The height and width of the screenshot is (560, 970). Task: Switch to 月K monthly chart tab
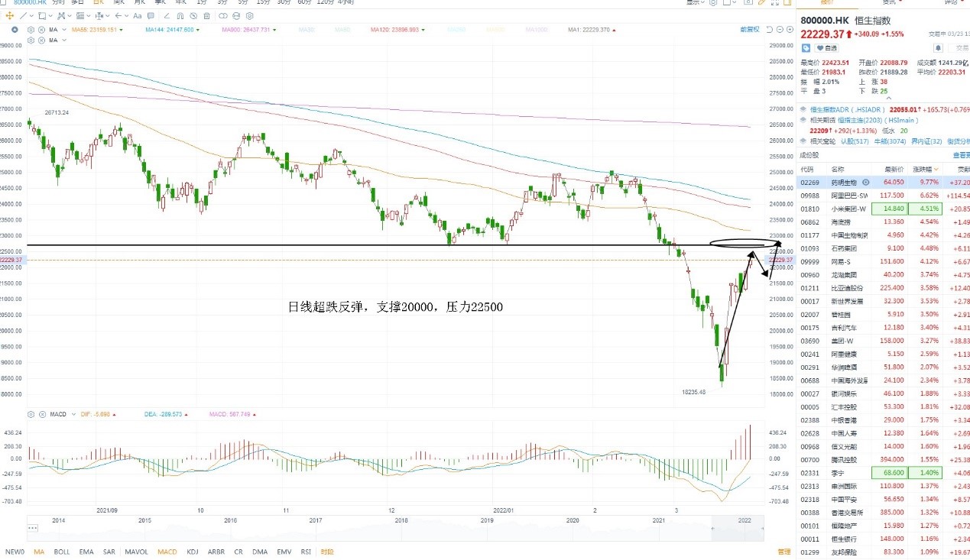coord(139,3)
